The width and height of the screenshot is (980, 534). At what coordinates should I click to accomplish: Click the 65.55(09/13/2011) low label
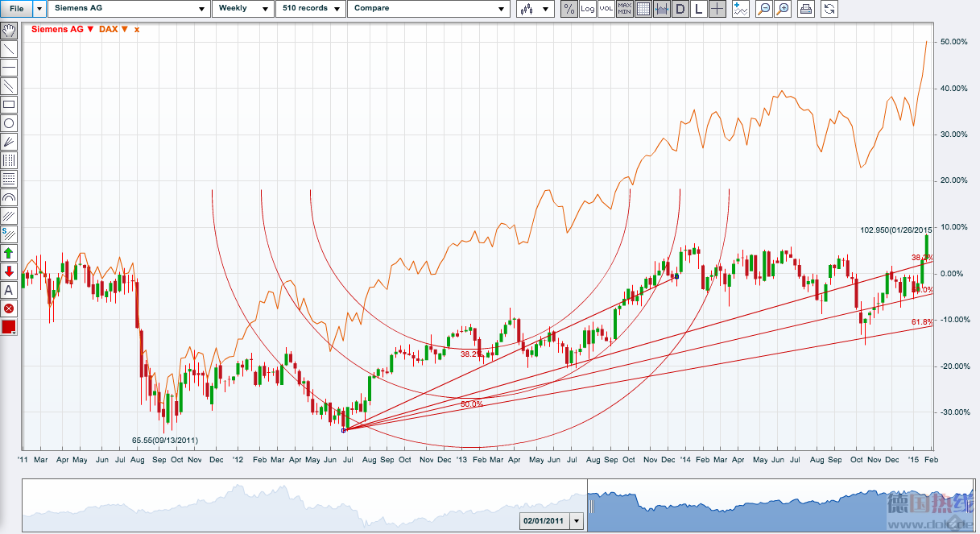165,441
